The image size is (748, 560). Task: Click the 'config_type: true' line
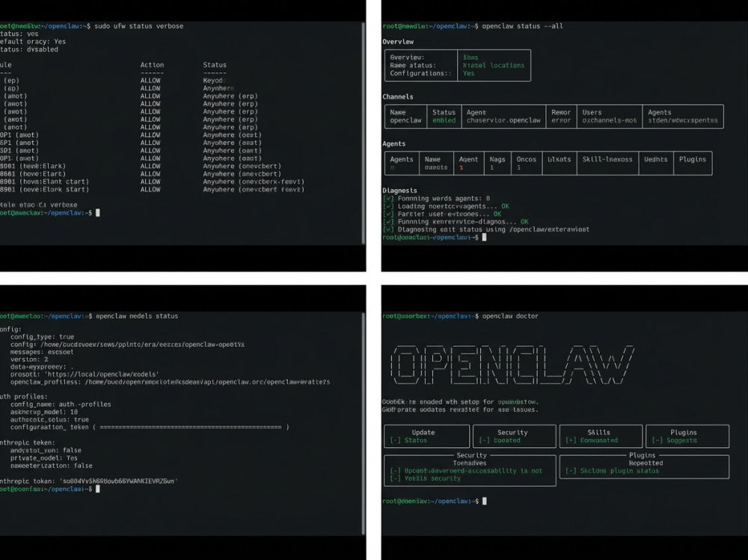[x=42, y=336]
